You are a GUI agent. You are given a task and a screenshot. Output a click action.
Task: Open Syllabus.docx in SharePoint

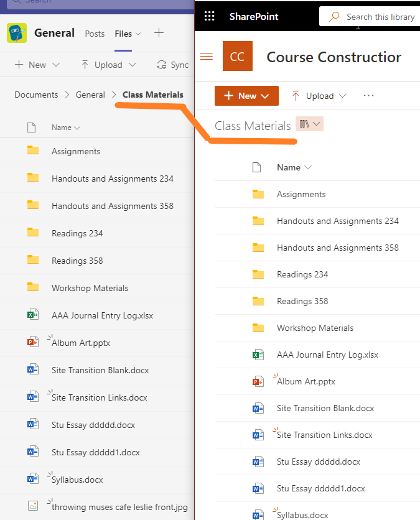[x=302, y=515]
